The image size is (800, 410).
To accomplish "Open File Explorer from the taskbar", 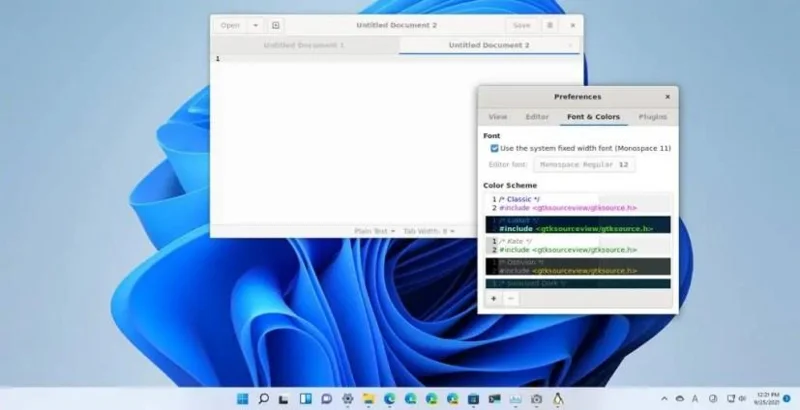I will tap(368, 399).
